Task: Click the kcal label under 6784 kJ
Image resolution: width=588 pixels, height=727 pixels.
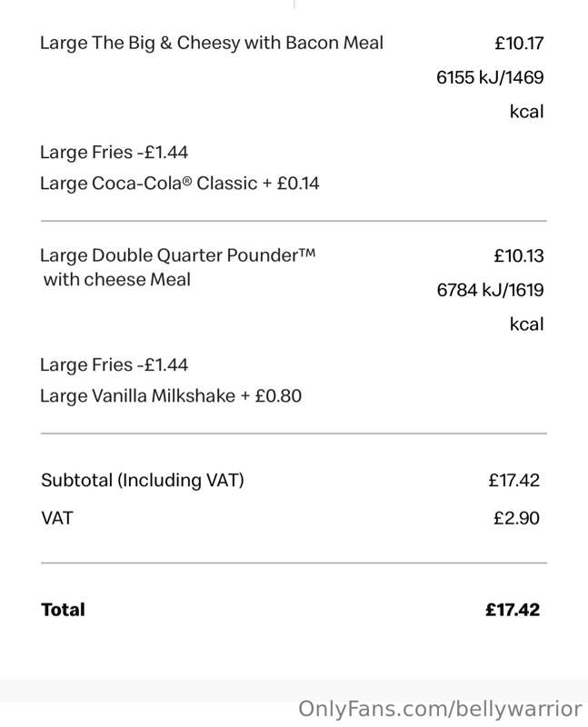Action: click(527, 324)
